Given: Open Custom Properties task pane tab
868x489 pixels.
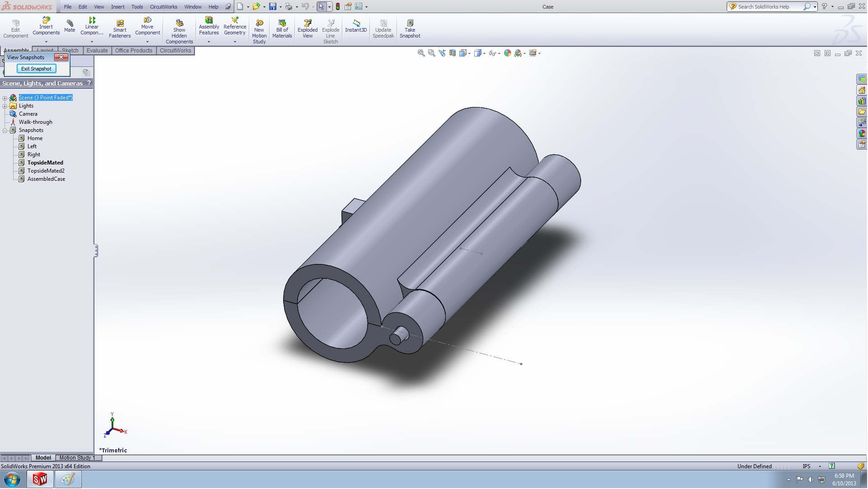Looking at the screenshot, I should [x=862, y=145].
